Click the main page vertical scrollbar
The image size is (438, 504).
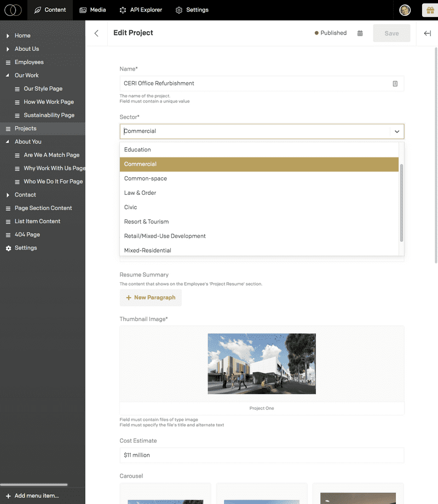pos(436,154)
